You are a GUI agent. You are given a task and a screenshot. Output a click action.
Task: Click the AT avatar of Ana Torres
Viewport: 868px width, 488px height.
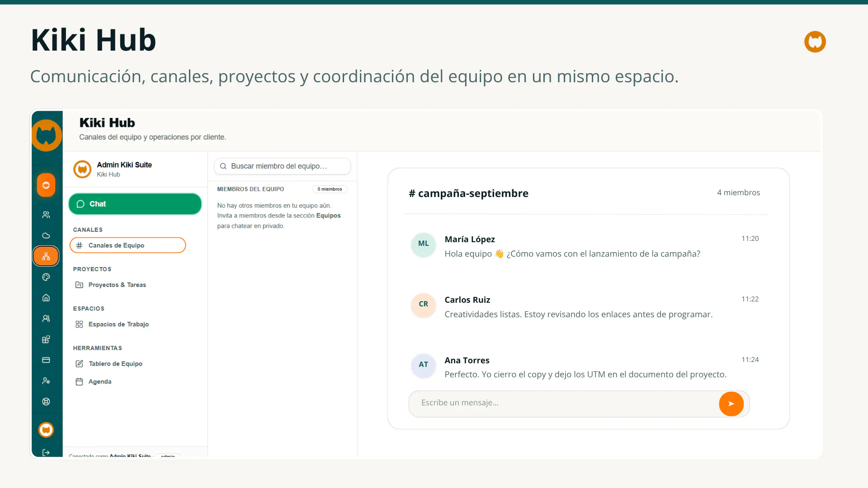click(423, 365)
